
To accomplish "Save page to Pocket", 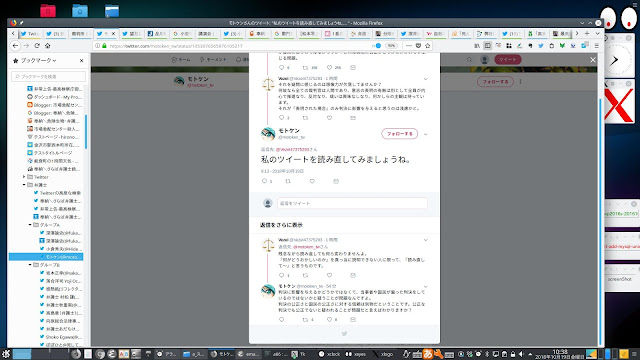I will tap(418, 46).
